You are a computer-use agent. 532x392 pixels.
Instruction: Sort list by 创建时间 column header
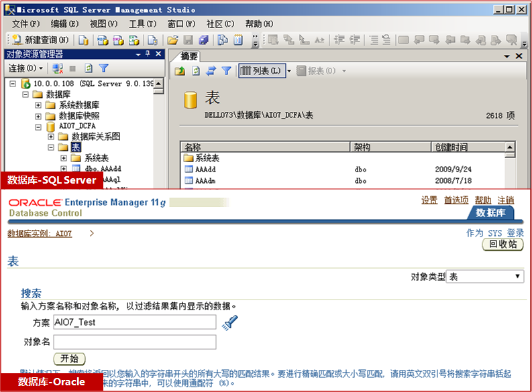click(x=468, y=147)
